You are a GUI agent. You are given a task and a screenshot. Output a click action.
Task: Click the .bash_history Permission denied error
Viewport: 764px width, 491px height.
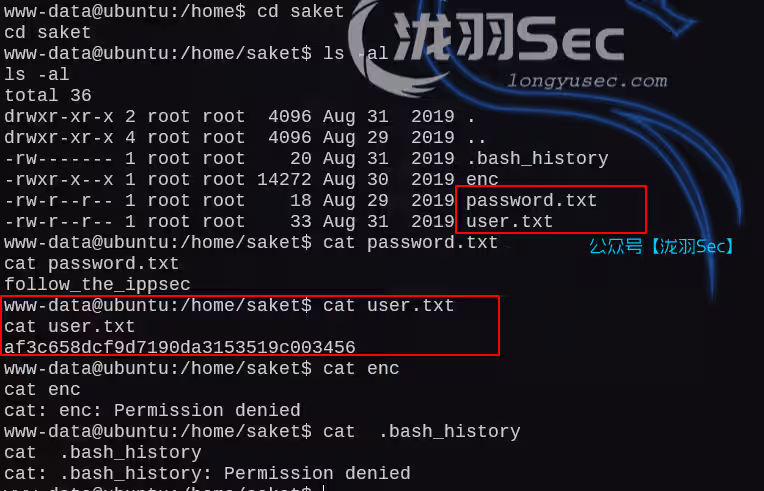207,473
